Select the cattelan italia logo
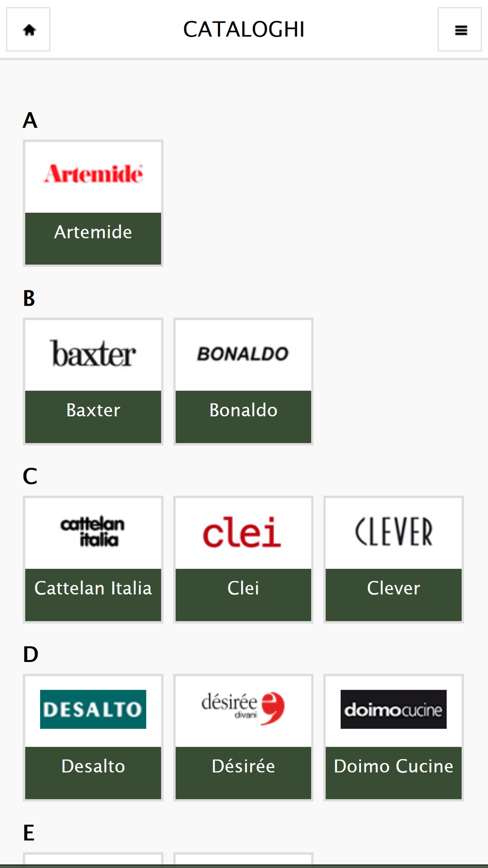Image resolution: width=488 pixels, height=868 pixels. (93, 532)
